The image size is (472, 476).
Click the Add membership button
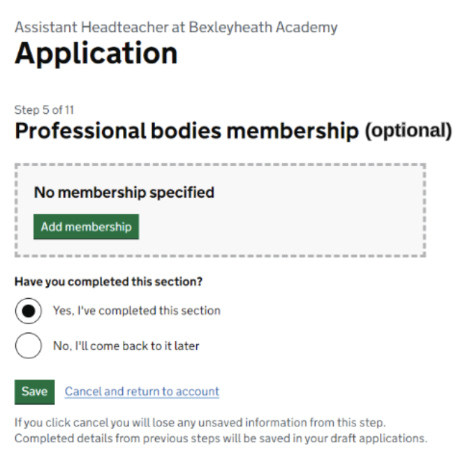[86, 227]
